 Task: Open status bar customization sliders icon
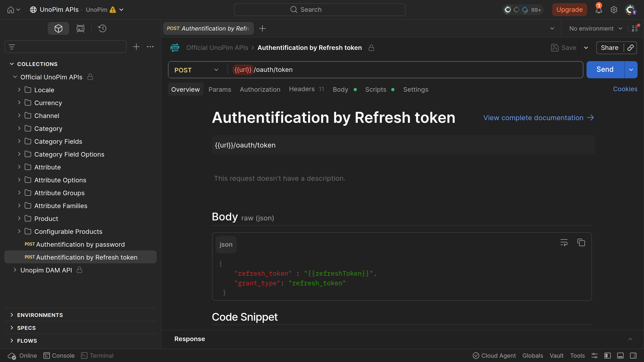tap(595, 356)
